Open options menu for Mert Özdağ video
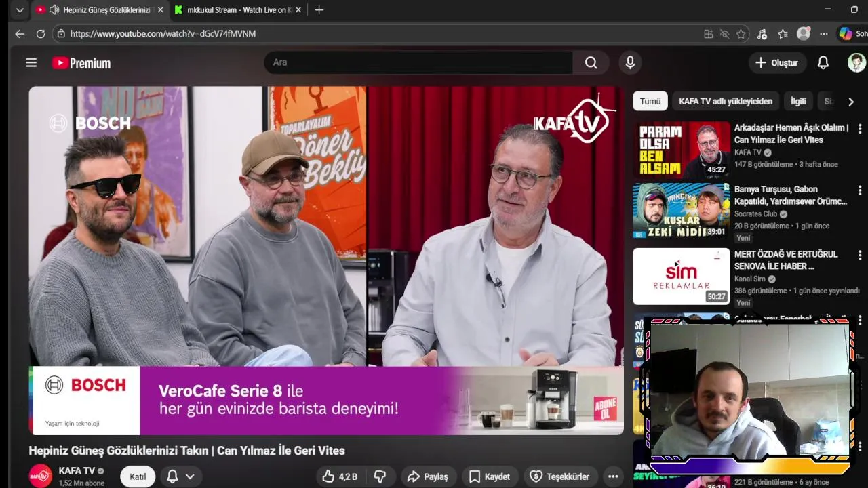Viewport: 868px width, 488px height. click(x=860, y=256)
